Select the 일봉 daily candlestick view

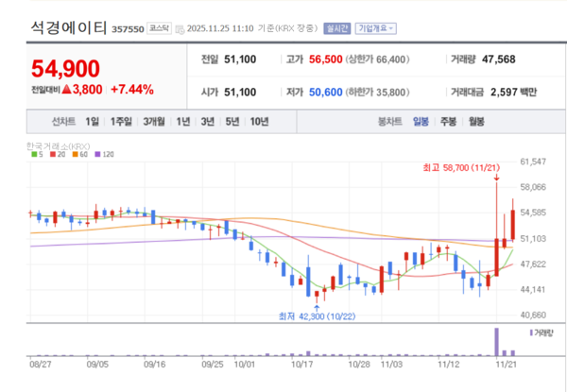click(x=421, y=122)
